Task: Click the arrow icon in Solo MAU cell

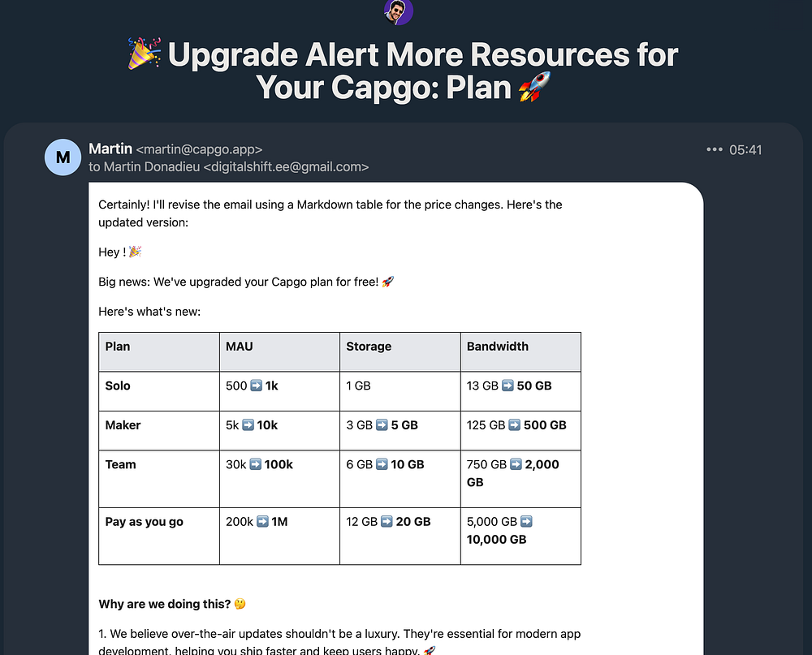Action: point(257,386)
